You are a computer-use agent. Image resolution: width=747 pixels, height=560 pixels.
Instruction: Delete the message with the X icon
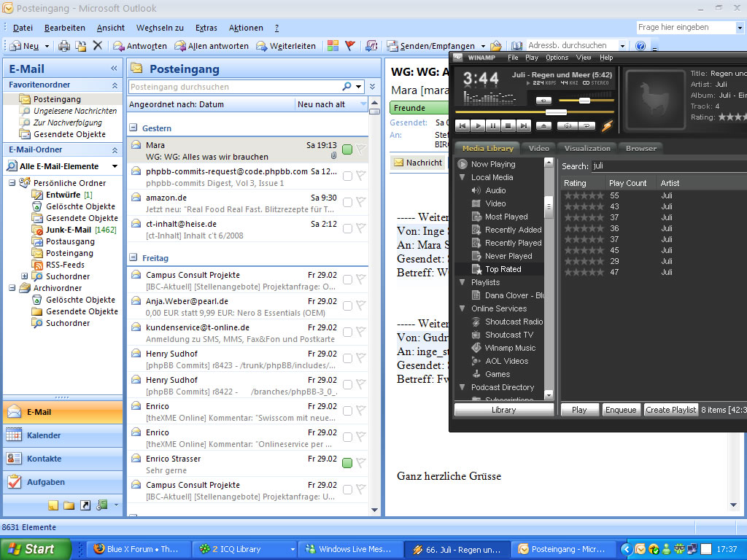98,46
